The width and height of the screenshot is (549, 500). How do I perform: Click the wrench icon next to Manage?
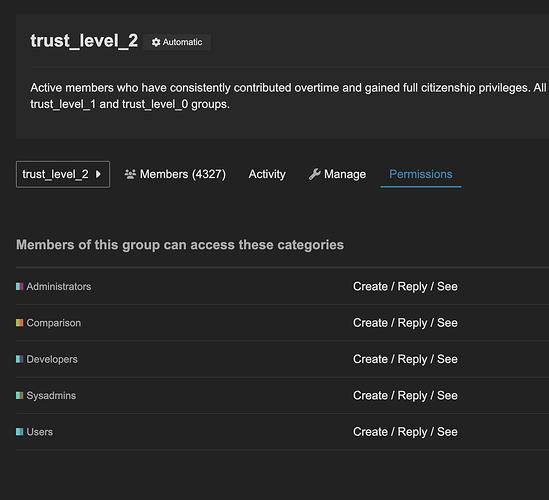(x=314, y=174)
